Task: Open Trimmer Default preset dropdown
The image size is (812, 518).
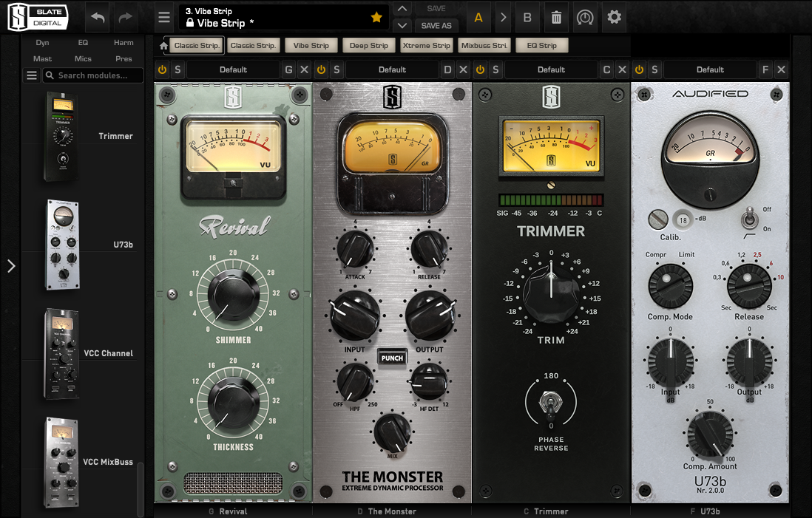Action: pos(551,69)
